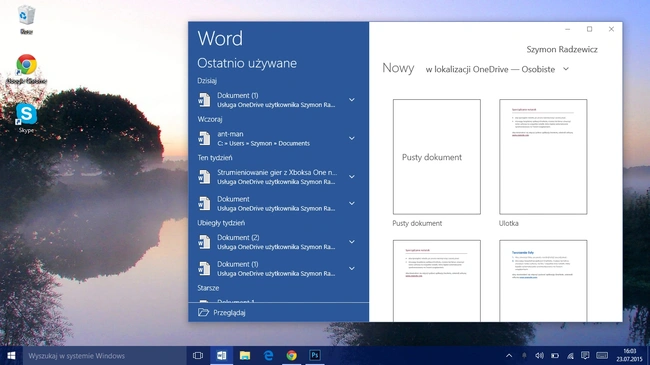Image resolution: width=650 pixels, height=365 pixels.
Task: Open File Explorer from the taskbar
Action: 245,355
